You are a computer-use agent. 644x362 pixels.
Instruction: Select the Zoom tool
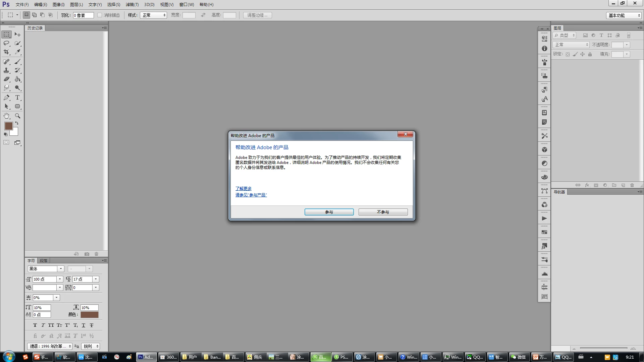coord(17,116)
